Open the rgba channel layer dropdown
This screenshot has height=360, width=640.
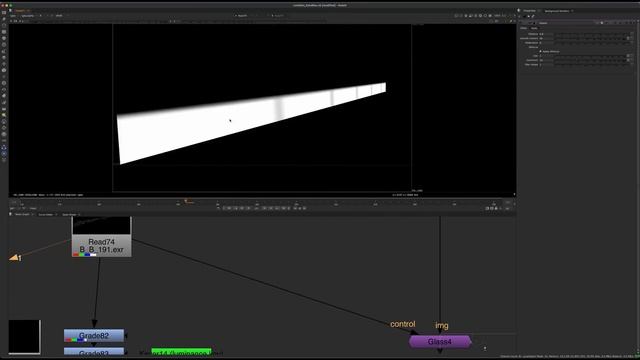pyautogui.click(x=13, y=16)
